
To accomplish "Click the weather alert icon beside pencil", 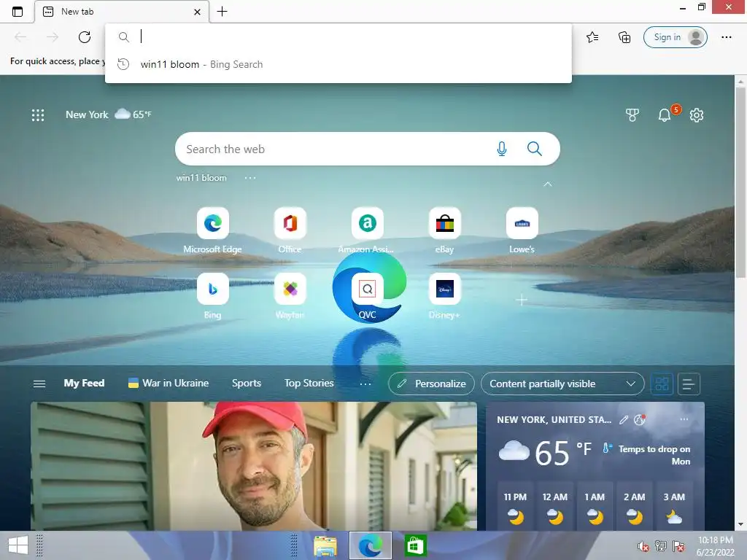I will 639,419.
